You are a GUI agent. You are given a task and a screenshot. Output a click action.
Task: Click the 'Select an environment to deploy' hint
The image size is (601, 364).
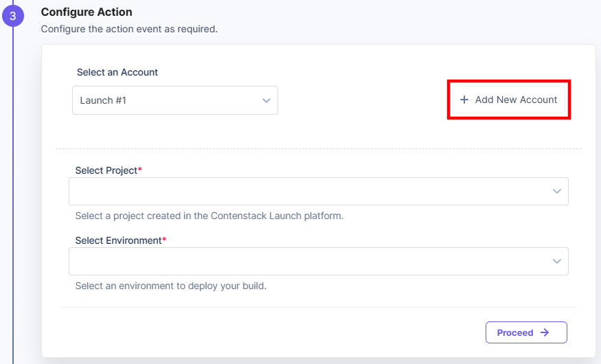(170, 286)
